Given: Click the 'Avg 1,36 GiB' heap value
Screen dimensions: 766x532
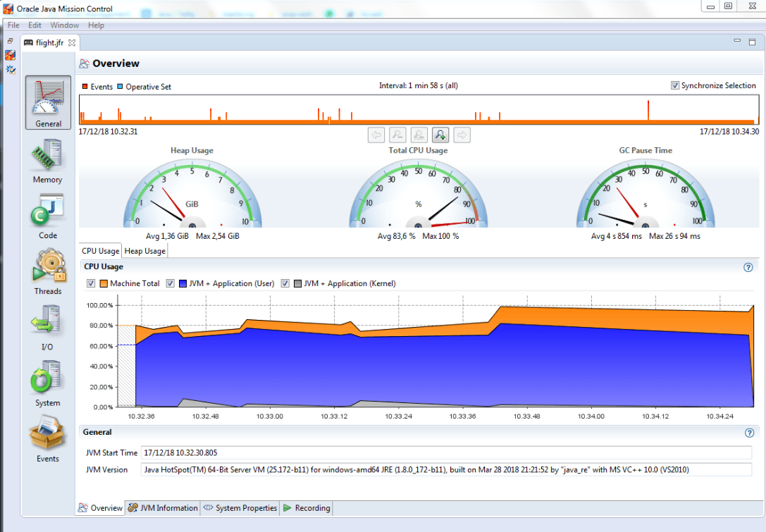Looking at the screenshot, I should [167, 236].
